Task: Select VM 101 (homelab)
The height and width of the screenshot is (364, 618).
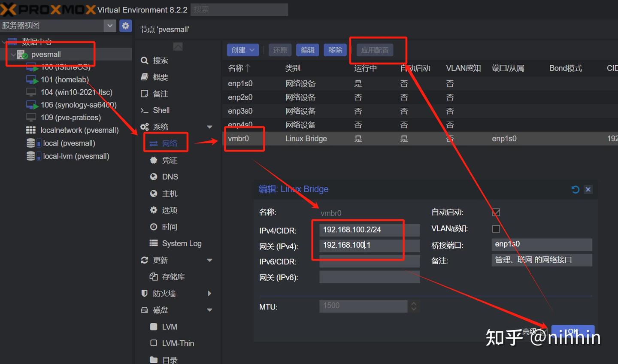Action: pos(65,80)
